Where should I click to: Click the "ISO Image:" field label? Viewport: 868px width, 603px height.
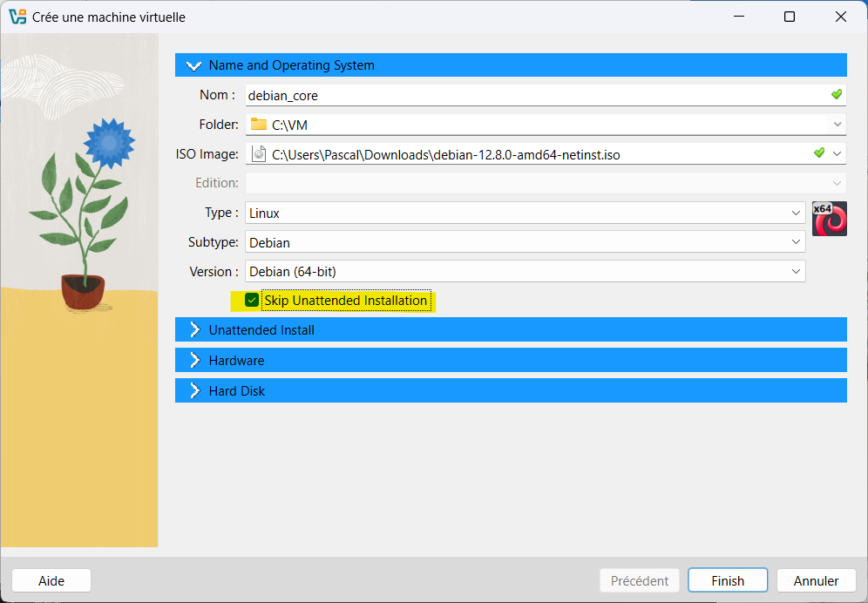[207, 154]
